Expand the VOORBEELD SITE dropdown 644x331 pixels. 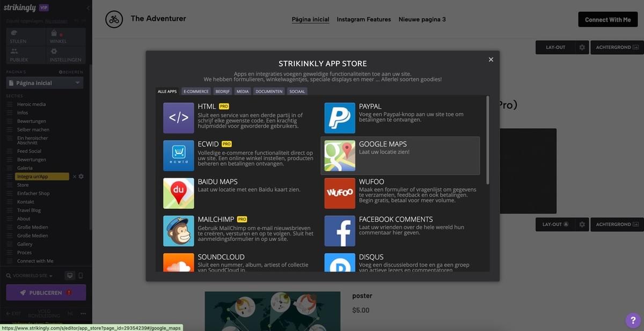30,274
